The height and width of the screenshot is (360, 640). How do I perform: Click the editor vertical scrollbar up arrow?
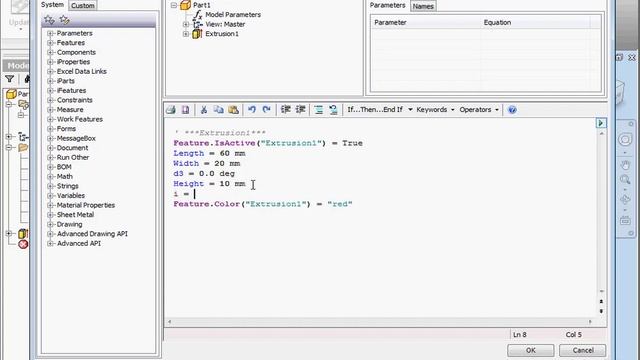click(x=601, y=133)
